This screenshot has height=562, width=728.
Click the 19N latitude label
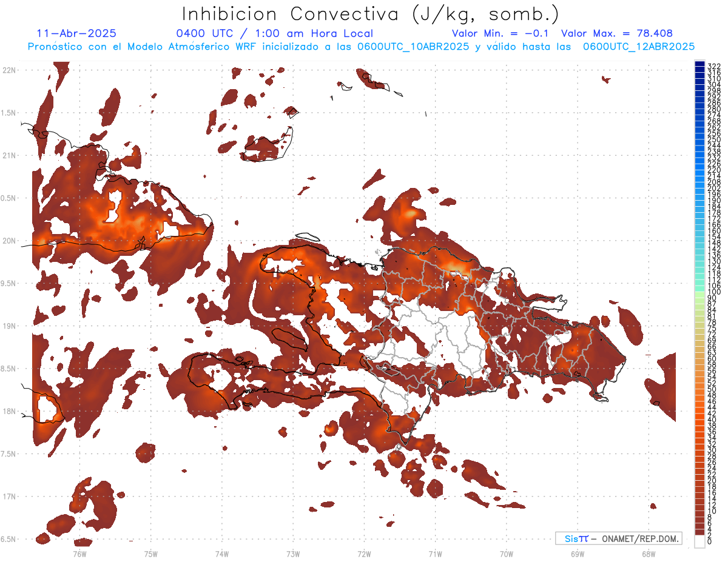coord(9,326)
